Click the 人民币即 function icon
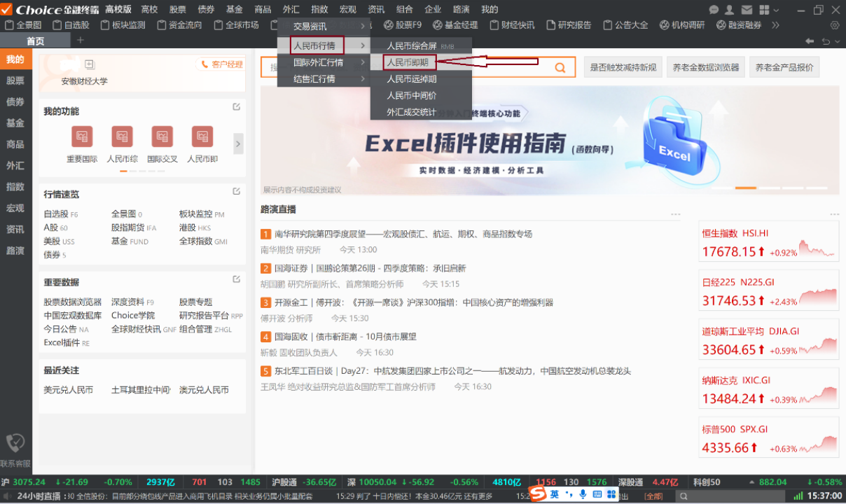The height and width of the screenshot is (504, 846). tap(202, 136)
